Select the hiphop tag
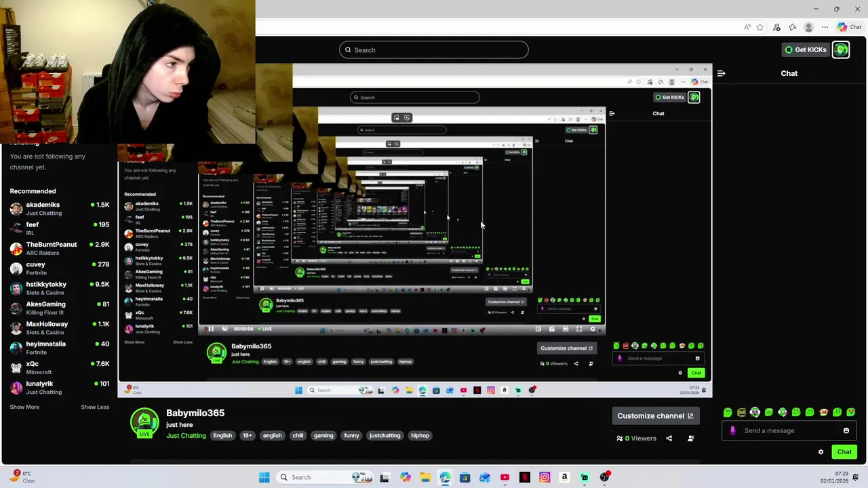The height and width of the screenshot is (488, 868). (x=420, y=435)
